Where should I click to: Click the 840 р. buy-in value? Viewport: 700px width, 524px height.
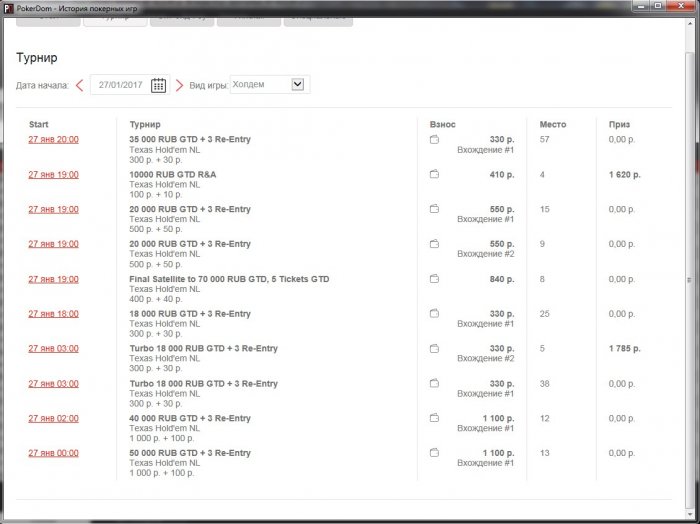(502, 279)
